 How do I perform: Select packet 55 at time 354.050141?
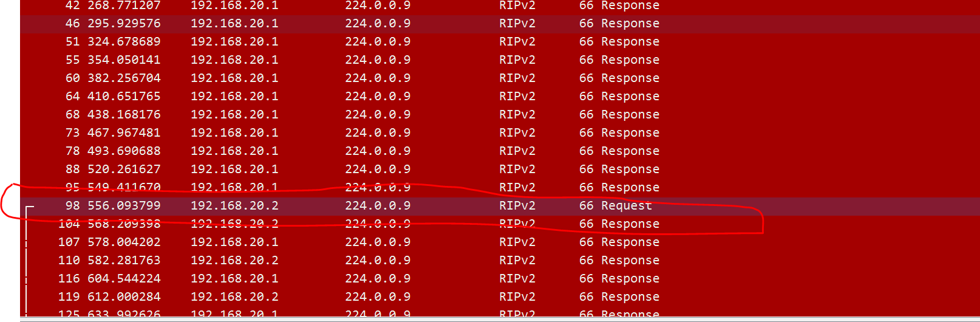click(500, 60)
